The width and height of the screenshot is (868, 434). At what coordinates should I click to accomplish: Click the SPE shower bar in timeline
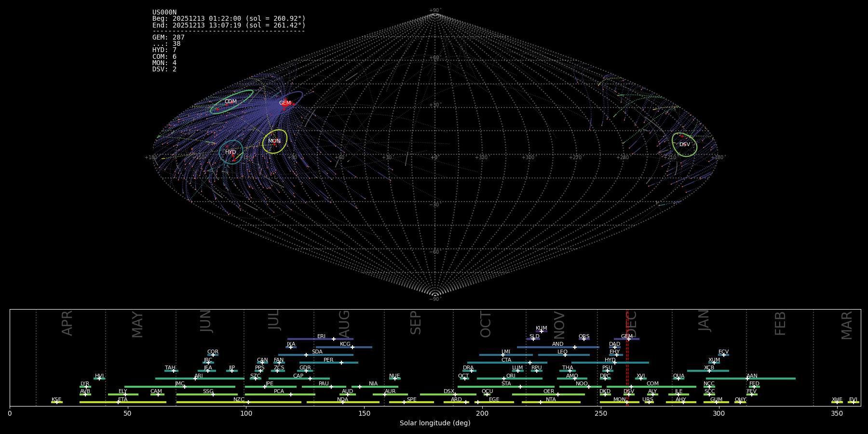pyautogui.click(x=411, y=402)
